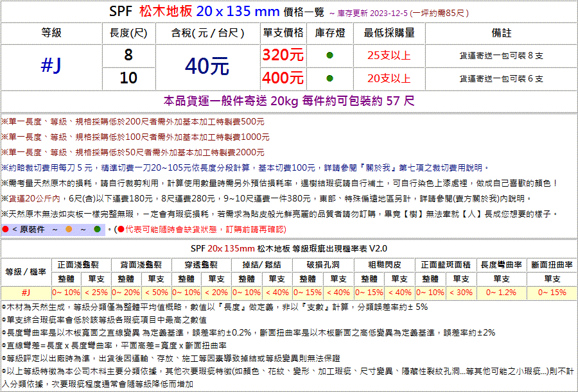Click the 穿透龜裂 column header
Image resolution: width=578 pixels, height=392 pixels.
pos(201,264)
